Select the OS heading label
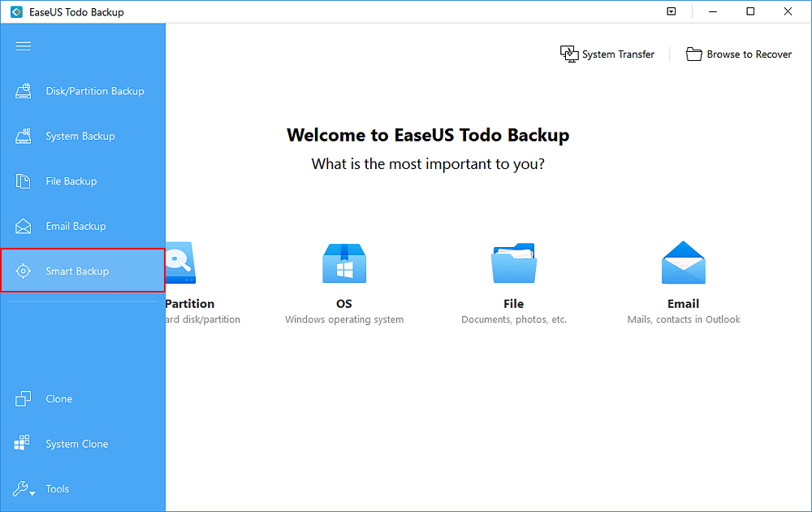This screenshot has width=812, height=512. pyautogui.click(x=343, y=304)
